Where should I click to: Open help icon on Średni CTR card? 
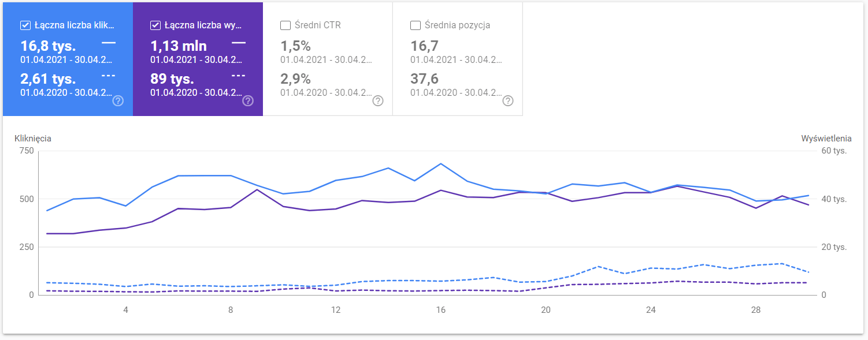[x=378, y=101]
